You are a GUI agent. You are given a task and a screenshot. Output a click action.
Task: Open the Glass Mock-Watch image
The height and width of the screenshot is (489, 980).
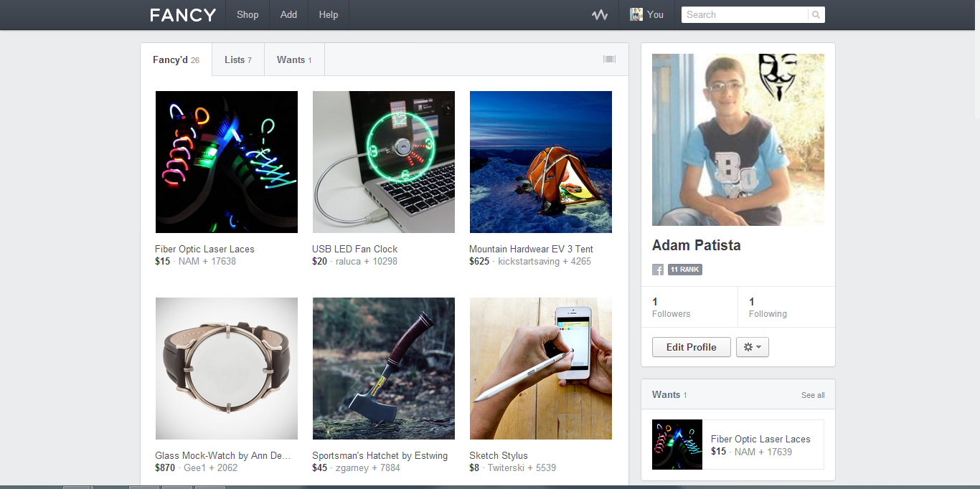[x=227, y=369]
